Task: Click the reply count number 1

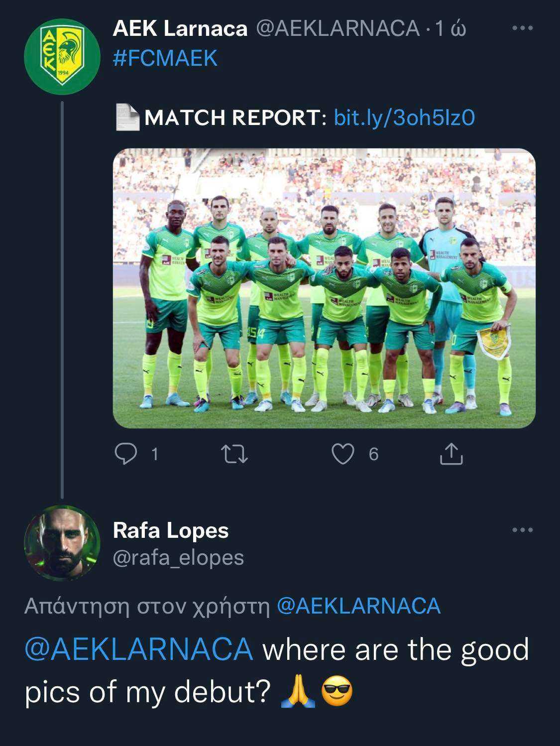Action: click(x=154, y=454)
